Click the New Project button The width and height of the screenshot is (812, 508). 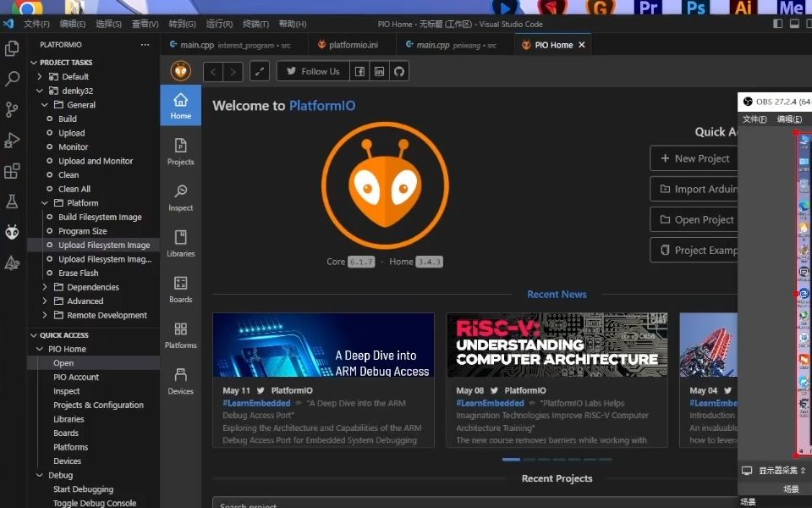click(x=694, y=158)
